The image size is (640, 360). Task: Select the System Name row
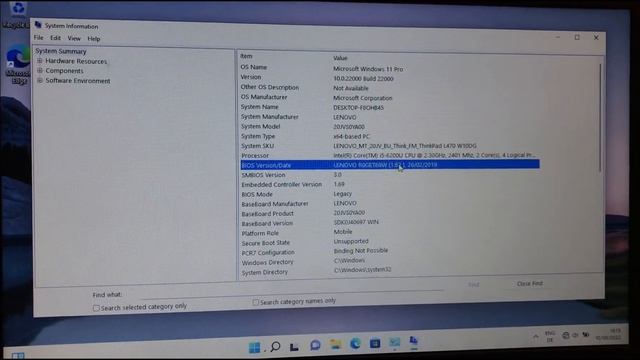pyautogui.click(x=390, y=107)
